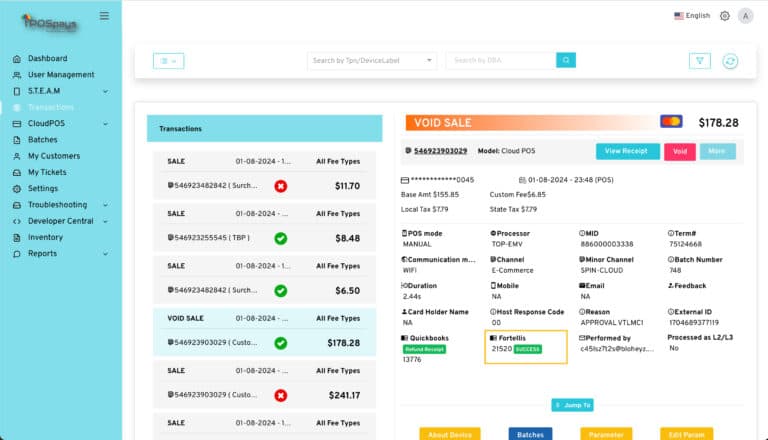Select the $241.17 sale transaction
Screen dimensions: 768x440
tap(264, 384)
